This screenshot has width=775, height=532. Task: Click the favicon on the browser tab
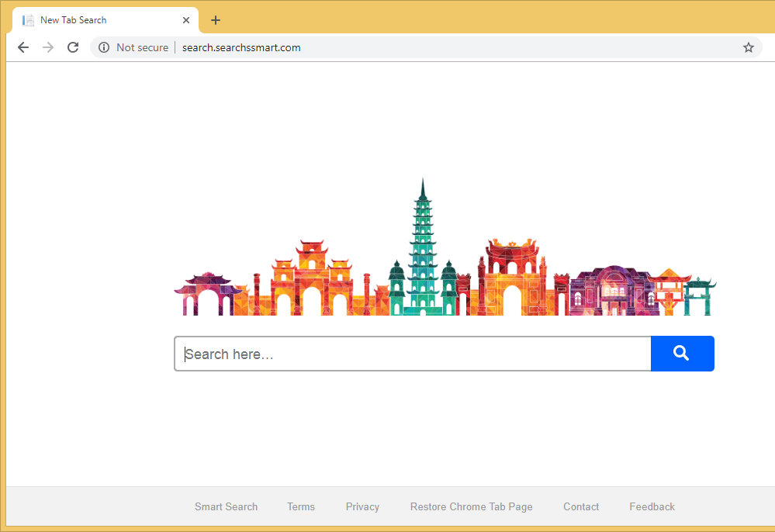tap(29, 20)
